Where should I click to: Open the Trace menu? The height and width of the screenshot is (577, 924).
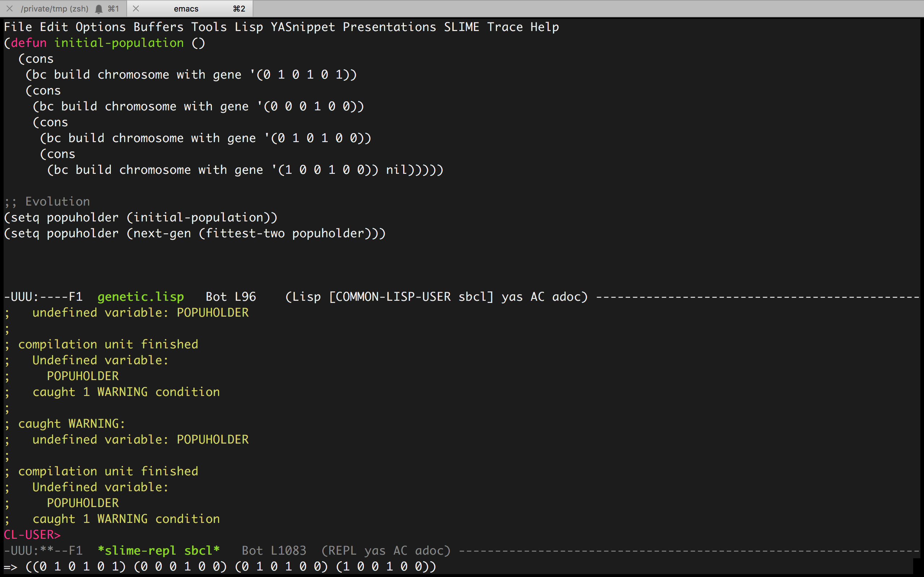click(505, 27)
